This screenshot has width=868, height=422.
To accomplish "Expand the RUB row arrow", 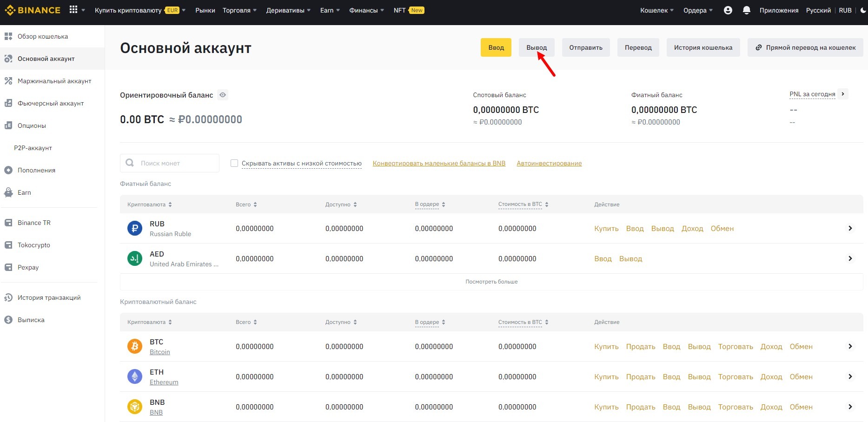I will [850, 228].
